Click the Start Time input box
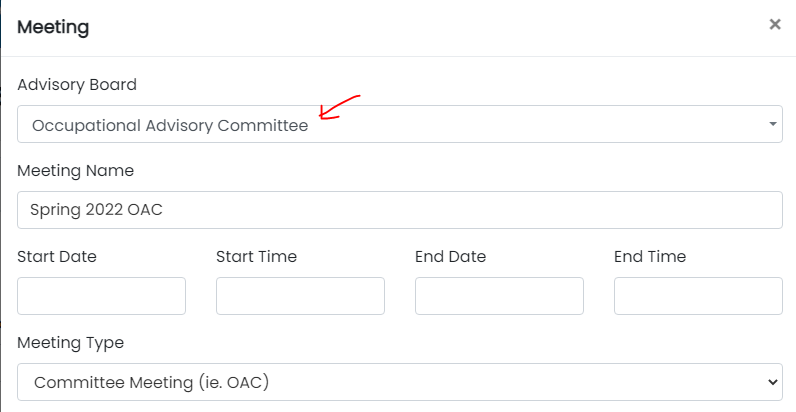Image resolution: width=796 pixels, height=412 pixels. tap(300, 296)
